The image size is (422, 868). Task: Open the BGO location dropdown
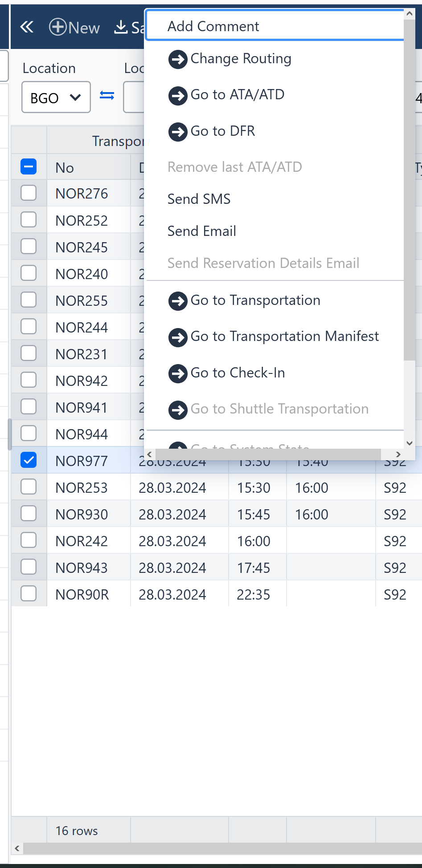tap(56, 97)
